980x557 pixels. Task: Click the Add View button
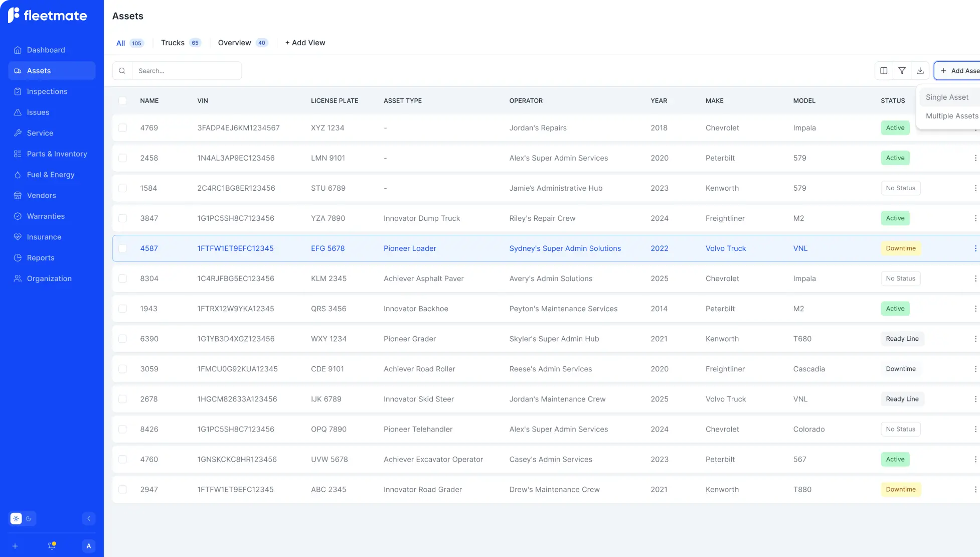(305, 43)
